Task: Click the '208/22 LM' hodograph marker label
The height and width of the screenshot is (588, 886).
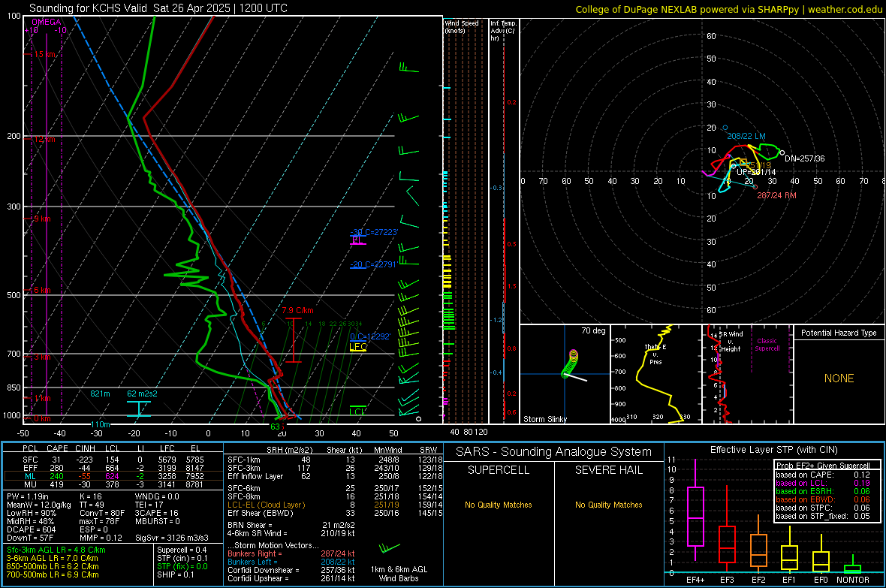Action: click(746, 136)
